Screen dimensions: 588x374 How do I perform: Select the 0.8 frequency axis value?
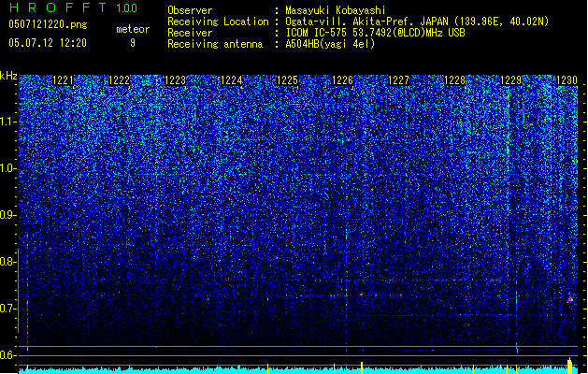coord(7,262)
